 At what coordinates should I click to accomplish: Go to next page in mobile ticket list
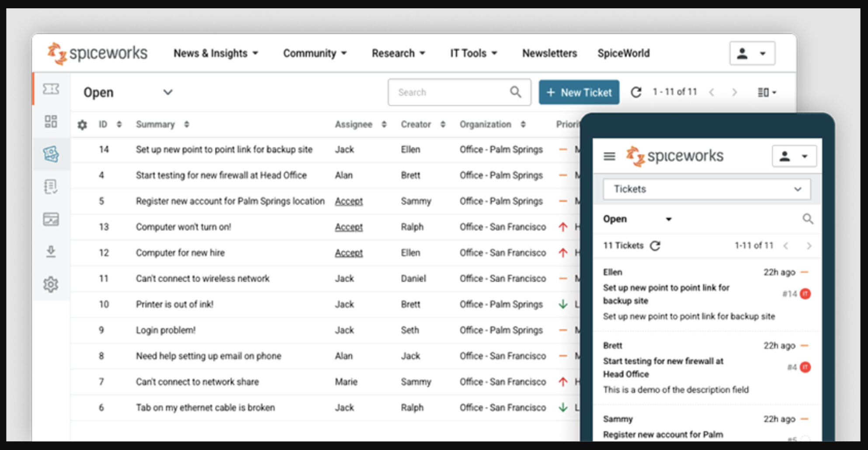pos(809,246)
